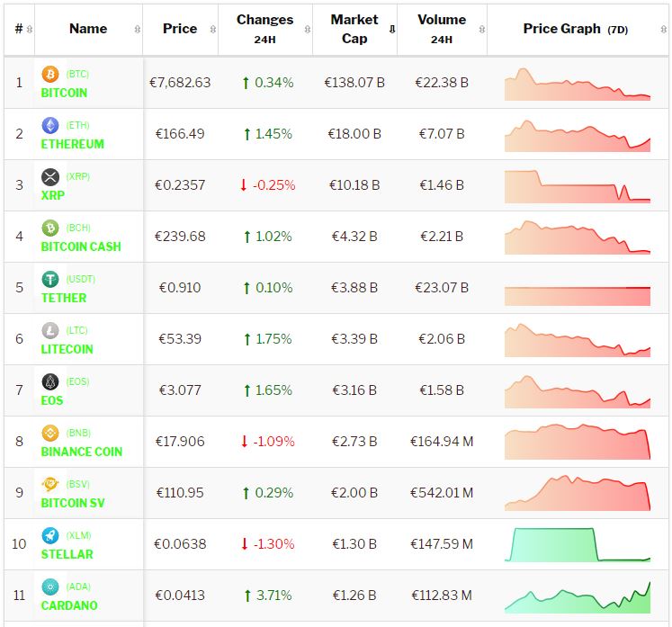
Task: Click the Cardano logo icon
Action: point(50,587)
